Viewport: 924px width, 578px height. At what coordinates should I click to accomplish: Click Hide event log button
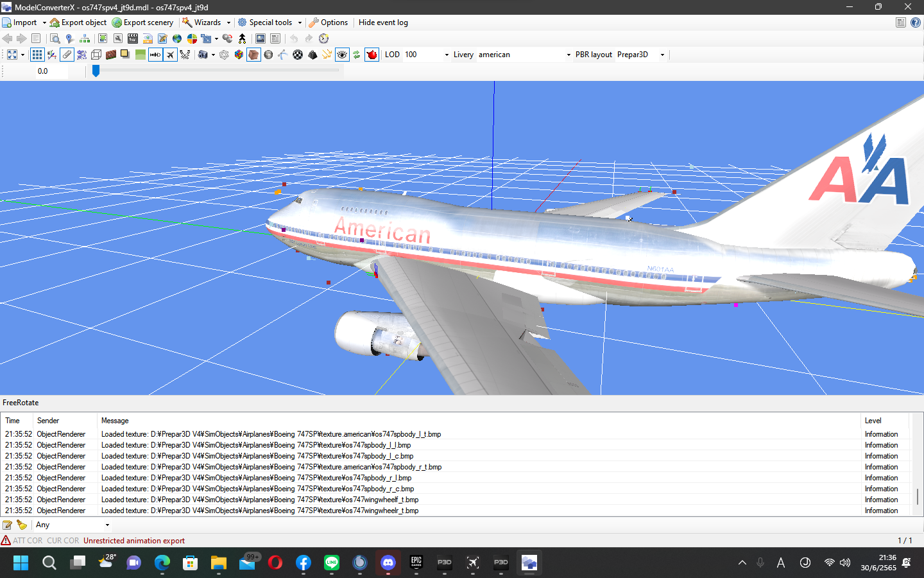point(383,22)
